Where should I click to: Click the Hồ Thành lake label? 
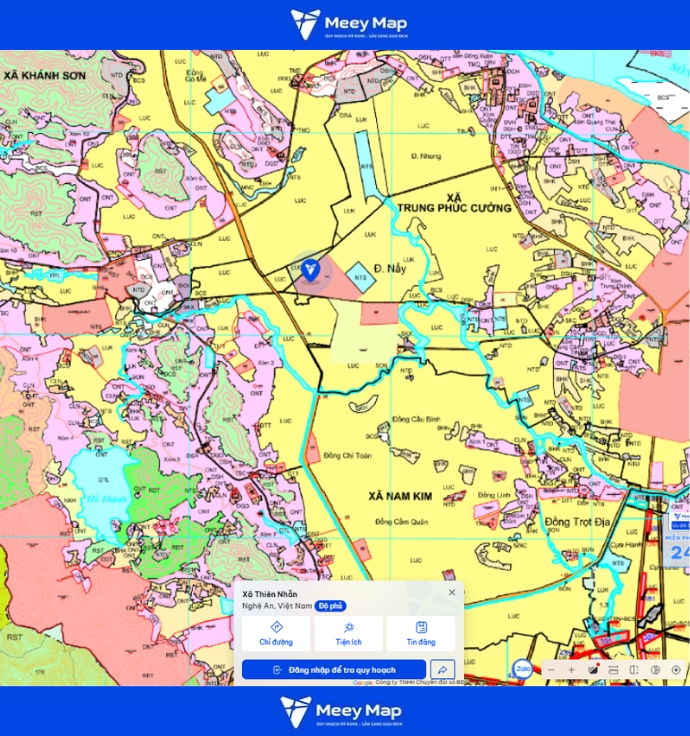107,498
